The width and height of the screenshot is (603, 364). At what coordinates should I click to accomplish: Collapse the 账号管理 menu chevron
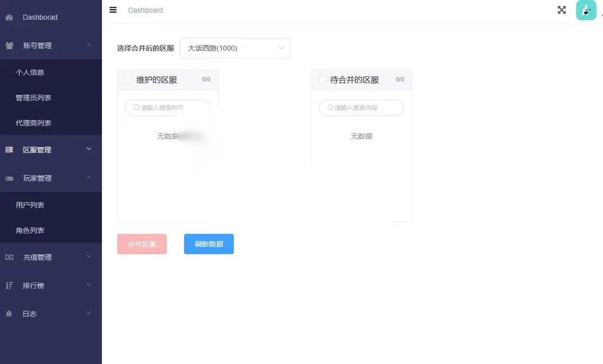point(89,45)
